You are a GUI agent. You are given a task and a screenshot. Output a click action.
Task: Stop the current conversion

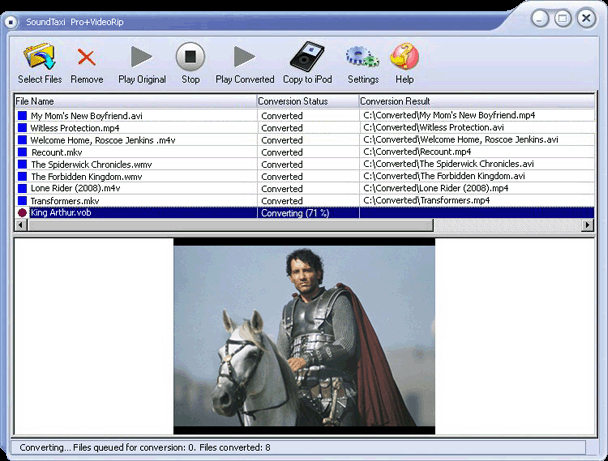pyautogui.click(x=190, y=57)
